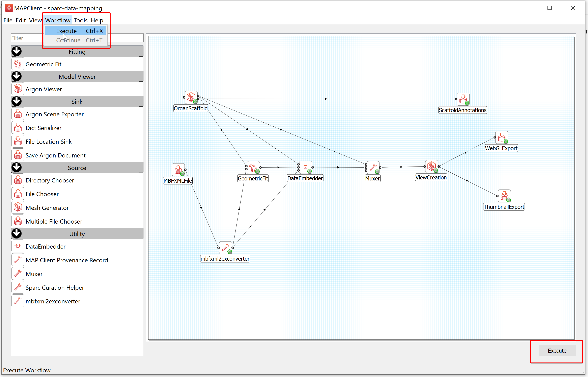Select the Sparc Curation Helper icon

click(18, 287)
